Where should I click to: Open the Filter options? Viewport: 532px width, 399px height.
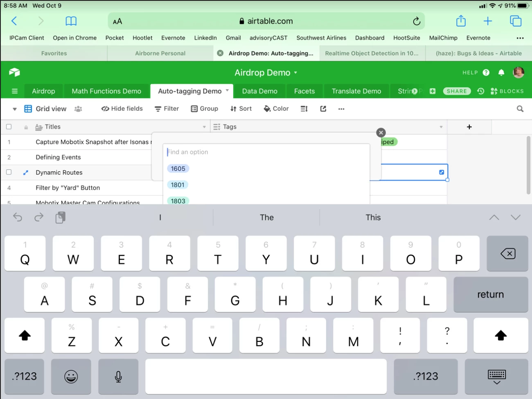pos(167,109)
